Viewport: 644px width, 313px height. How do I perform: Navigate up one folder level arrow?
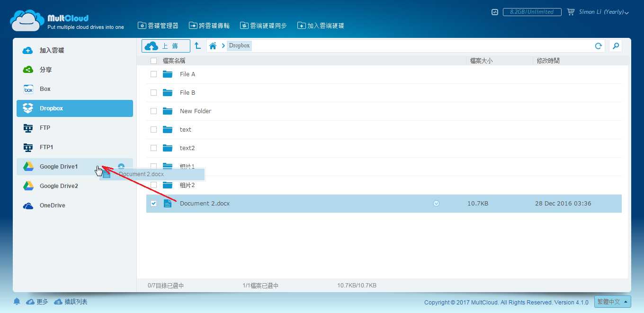(198, 46)
